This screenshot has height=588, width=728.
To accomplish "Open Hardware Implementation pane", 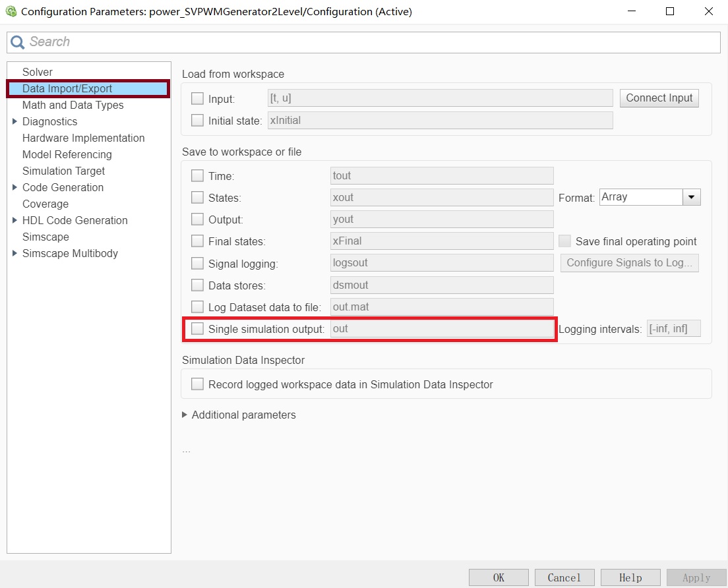I will (84, 138).
